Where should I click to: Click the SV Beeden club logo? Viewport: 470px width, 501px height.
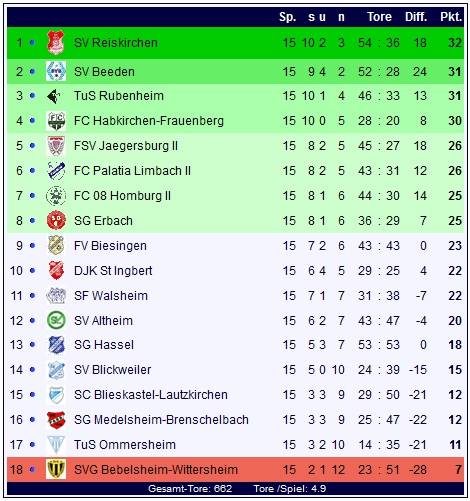click(56, 71)
